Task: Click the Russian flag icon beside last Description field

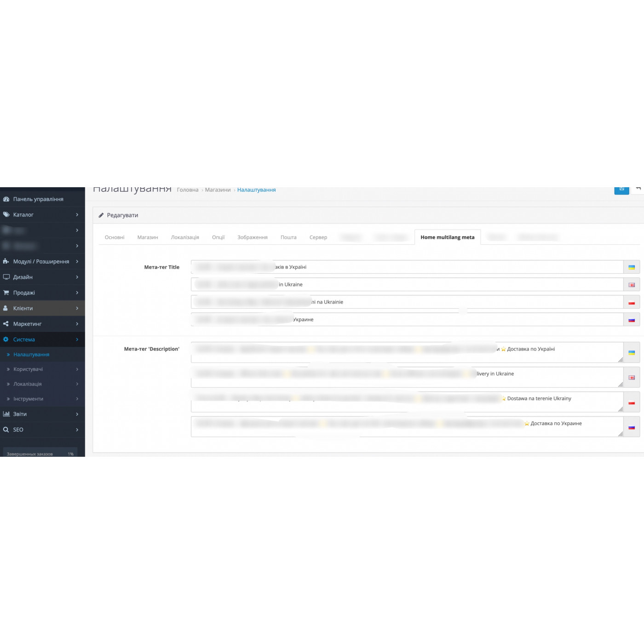Action: point(632,426)
